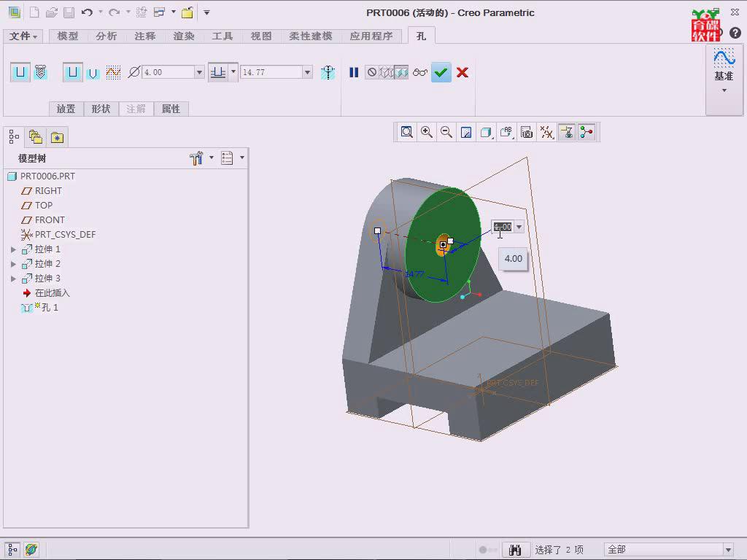Screen dimensions: 747x560
Task: Expand the 拉伸 1 feature node
Action: pos(13,249)
